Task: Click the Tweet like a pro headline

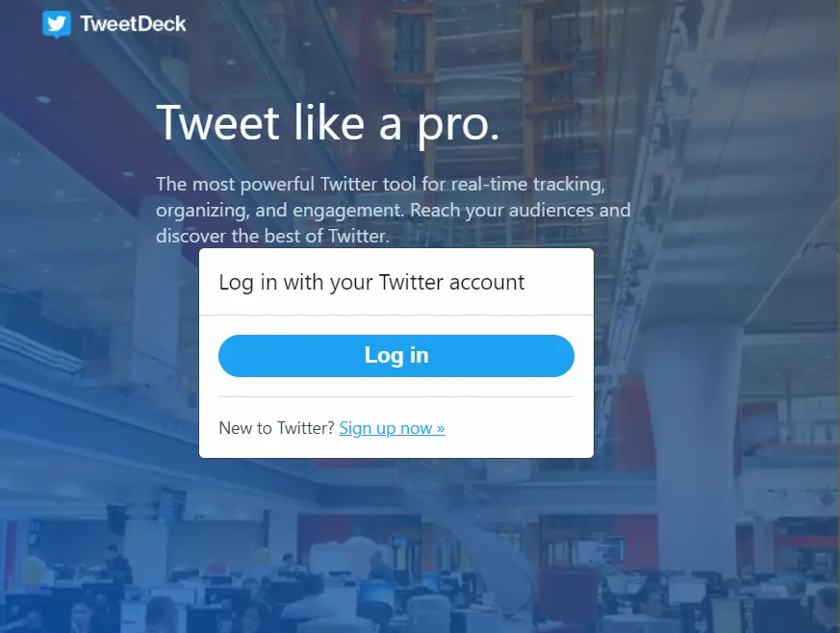Action: coord(328,124)
